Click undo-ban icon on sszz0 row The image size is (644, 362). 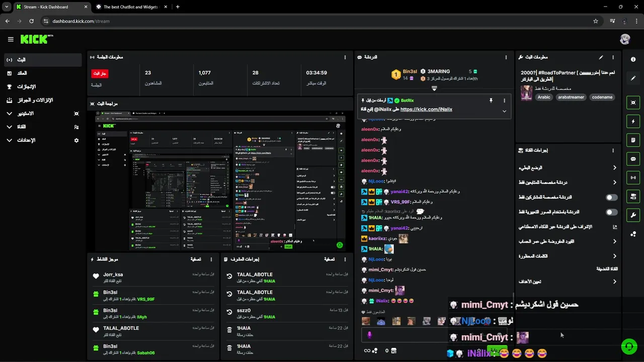pyautogui.click(x=229, y=312)
